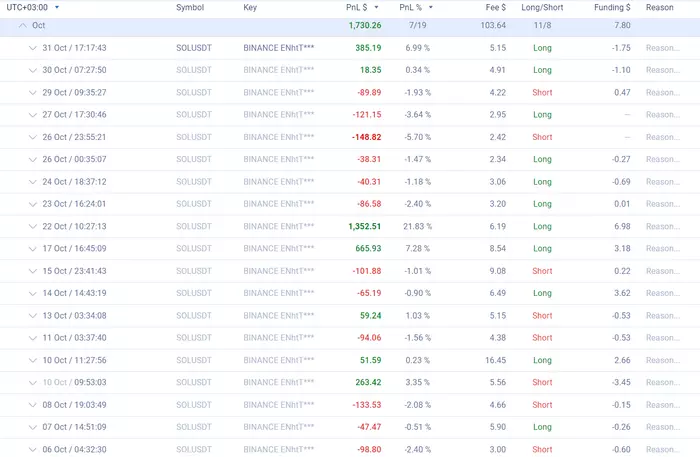The image size is (700, 457).
Task: Click the Short label on 29 Oct row
Action: pyautogui.click(x=542, y=92)
